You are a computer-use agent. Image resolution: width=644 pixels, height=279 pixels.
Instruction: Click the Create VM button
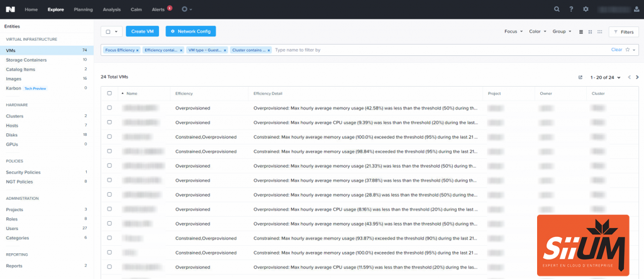[x=142, y=31]
